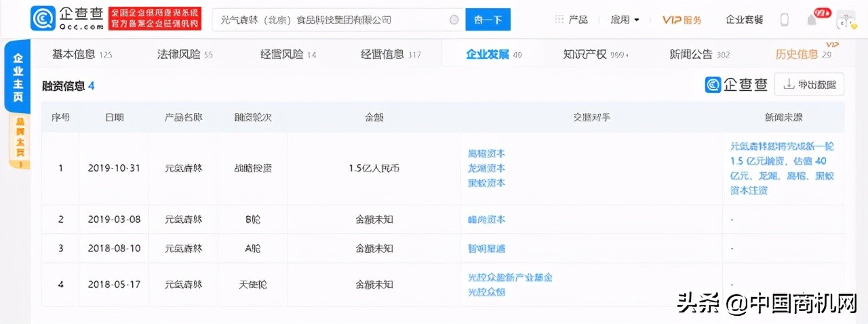This screenshot has width=868, height=324.
Task: Click the product name in the 2019-10-31 row
Action: pos(183,168)
